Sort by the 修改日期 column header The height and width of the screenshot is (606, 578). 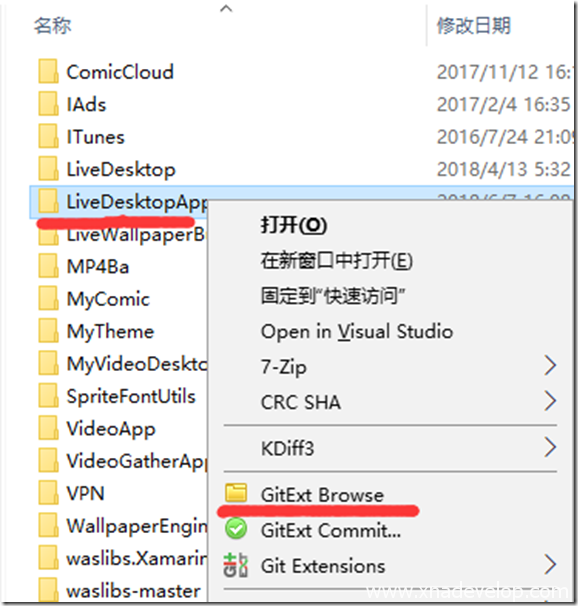click(x=474, y=26)
